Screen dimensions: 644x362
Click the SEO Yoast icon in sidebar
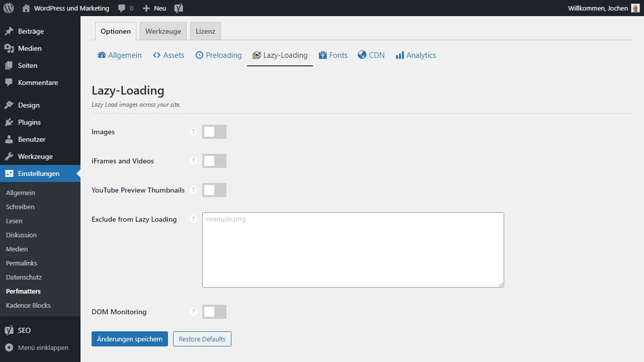(9, 330)
